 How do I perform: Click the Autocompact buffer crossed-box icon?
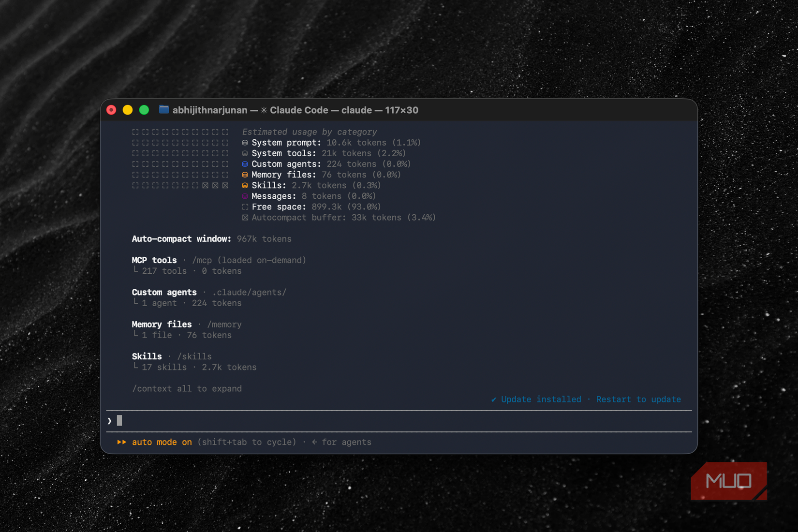click(x=245, y=218)
